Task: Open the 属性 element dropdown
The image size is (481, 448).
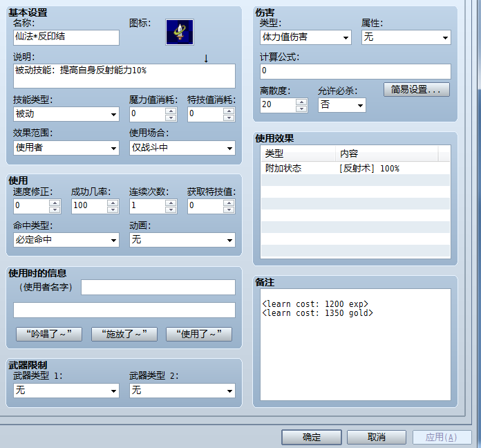Action: [406, 37]
